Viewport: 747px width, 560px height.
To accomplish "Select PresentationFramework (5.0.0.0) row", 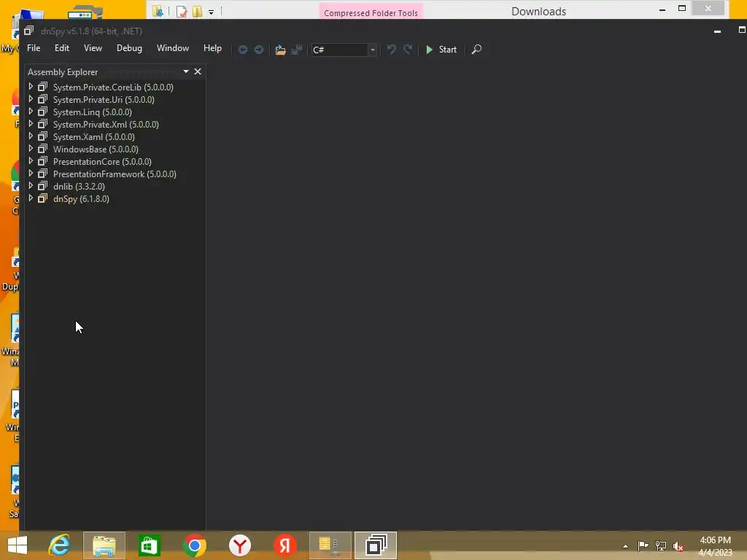I will click(115, 174).
